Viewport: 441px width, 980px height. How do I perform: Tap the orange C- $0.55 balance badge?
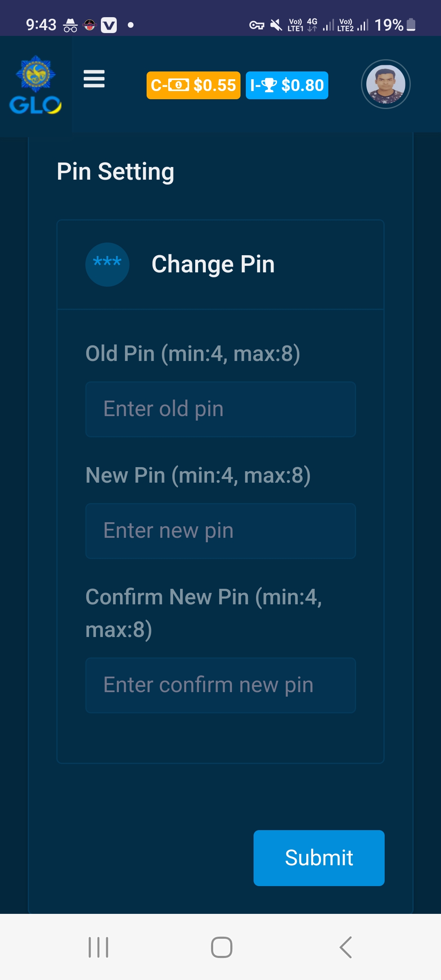(193, 85)
